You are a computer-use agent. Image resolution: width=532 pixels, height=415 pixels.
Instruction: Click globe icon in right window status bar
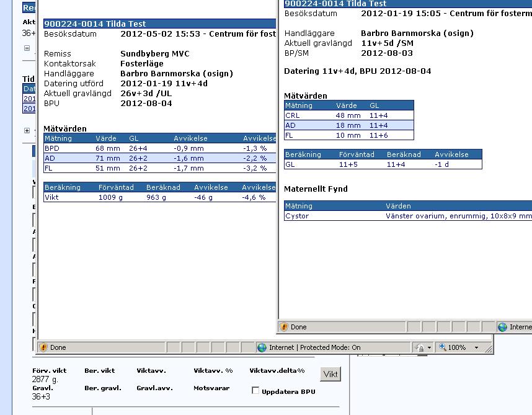[502, 327]
